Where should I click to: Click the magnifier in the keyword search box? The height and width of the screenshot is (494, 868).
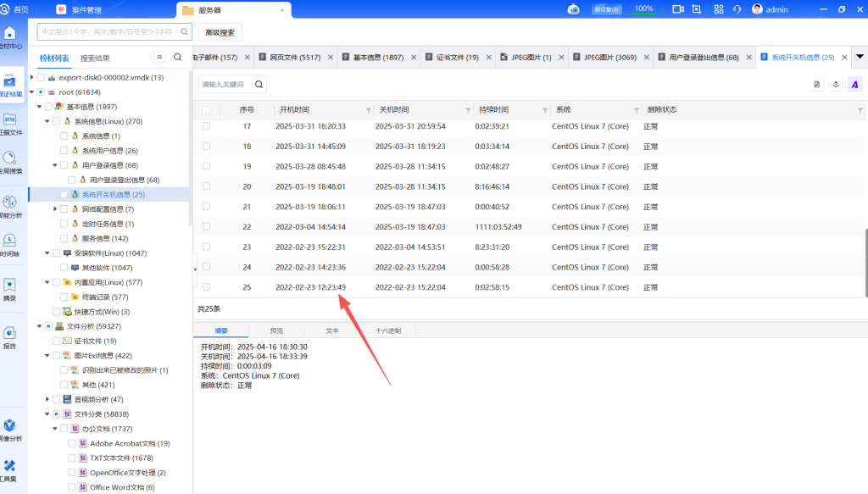tap(259, 84)
